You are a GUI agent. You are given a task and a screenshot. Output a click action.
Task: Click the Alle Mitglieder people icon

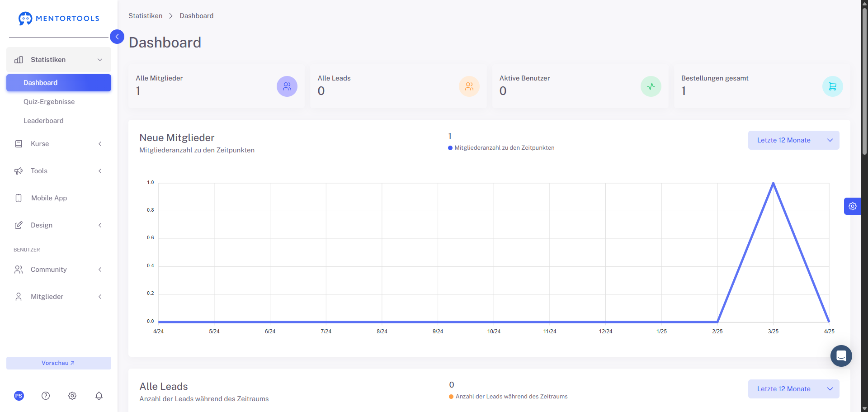[287, 86]
